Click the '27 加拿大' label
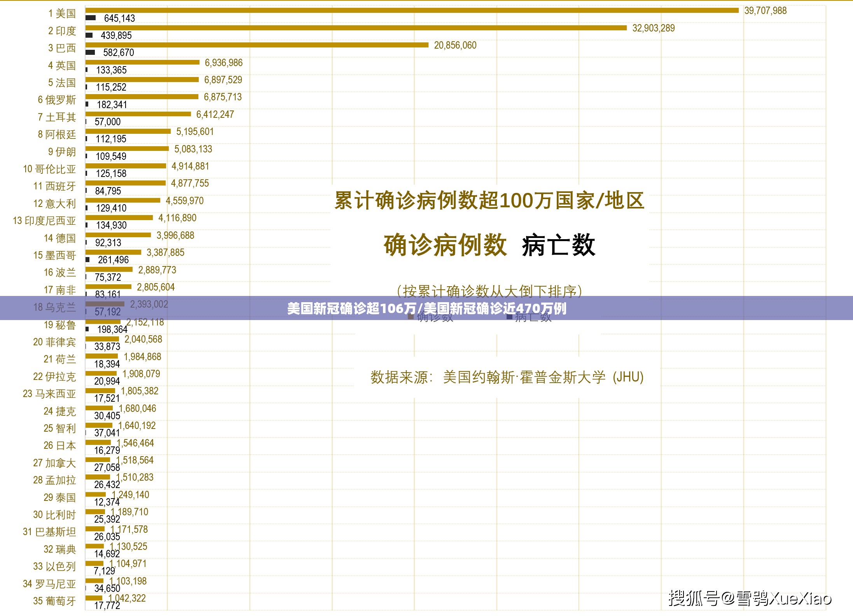 tap(54, 462)
